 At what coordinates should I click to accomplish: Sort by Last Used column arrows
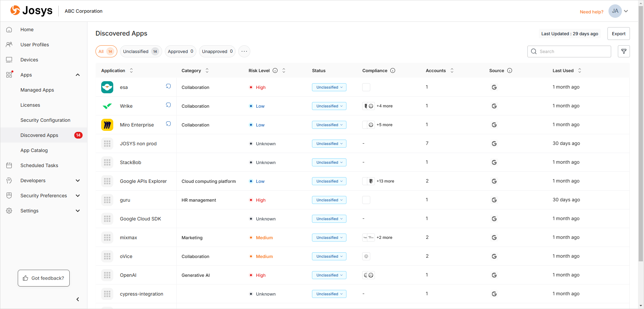point(580,70)
